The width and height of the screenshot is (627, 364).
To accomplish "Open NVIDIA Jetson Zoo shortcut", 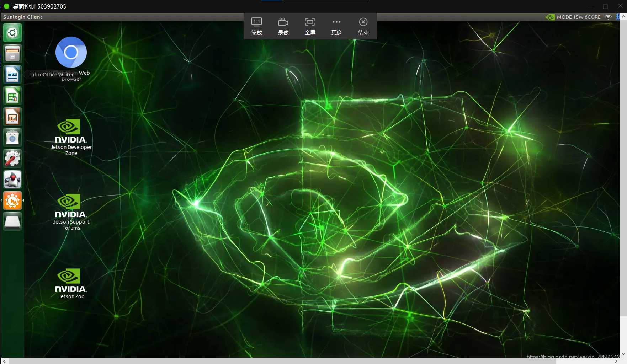I will click(x=71, y=284).
